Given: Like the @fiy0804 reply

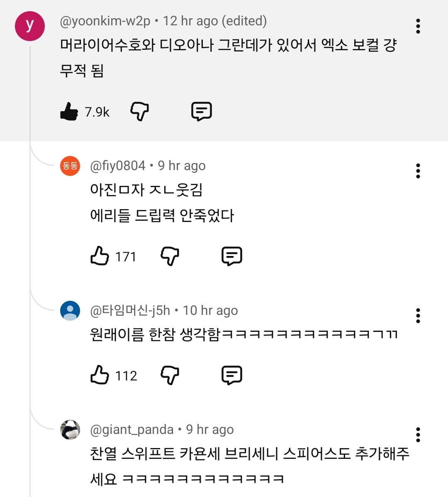Looking at the screenshot, I should pos(100,256).
